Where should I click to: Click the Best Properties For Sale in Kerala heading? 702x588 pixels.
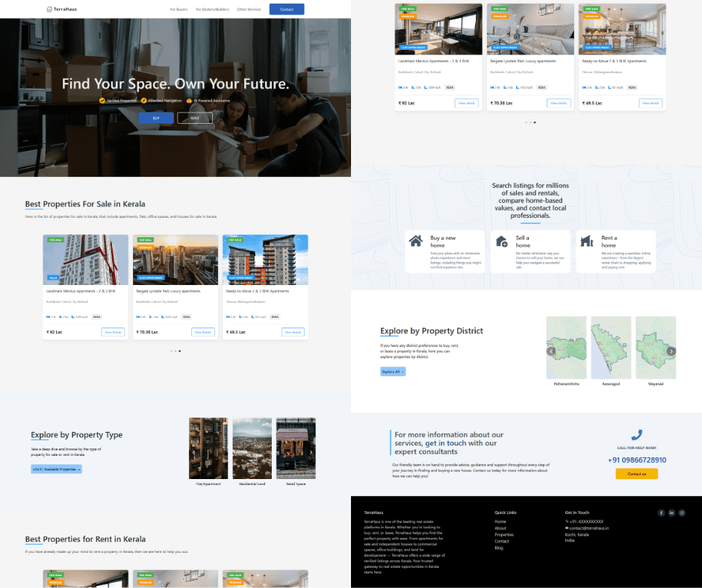(85, 204)
